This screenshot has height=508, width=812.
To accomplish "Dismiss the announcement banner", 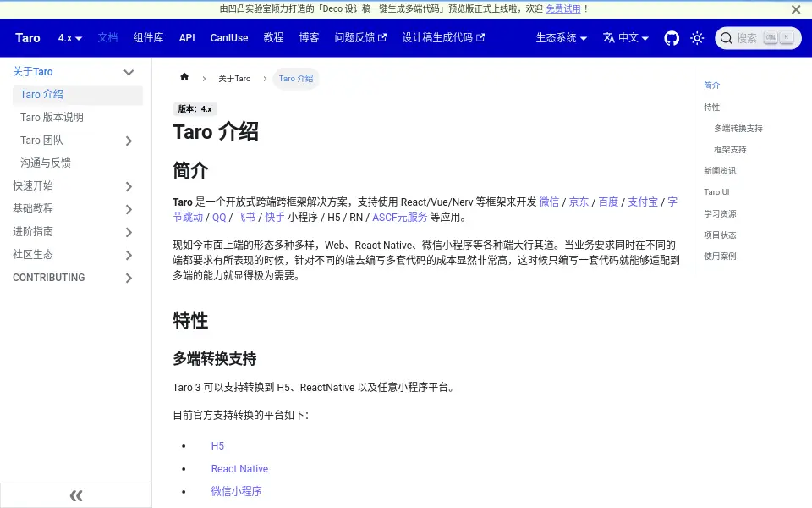I will [796, 9].
